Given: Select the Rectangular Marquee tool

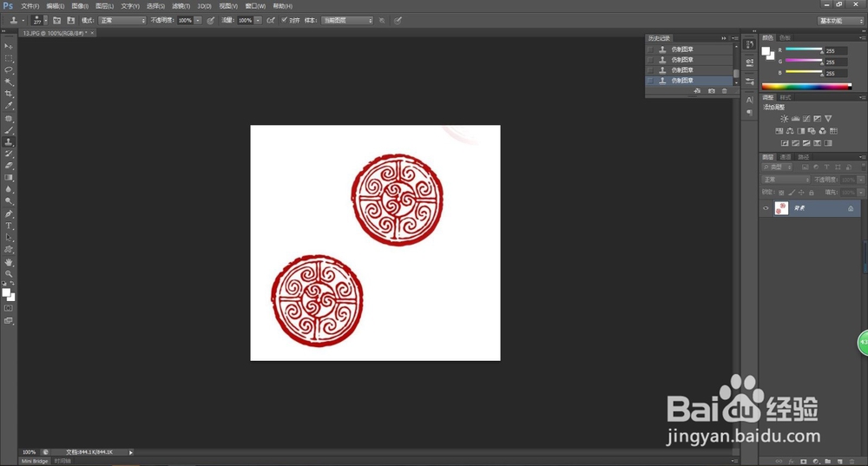Looking at the screenshot, I should 9,58.
